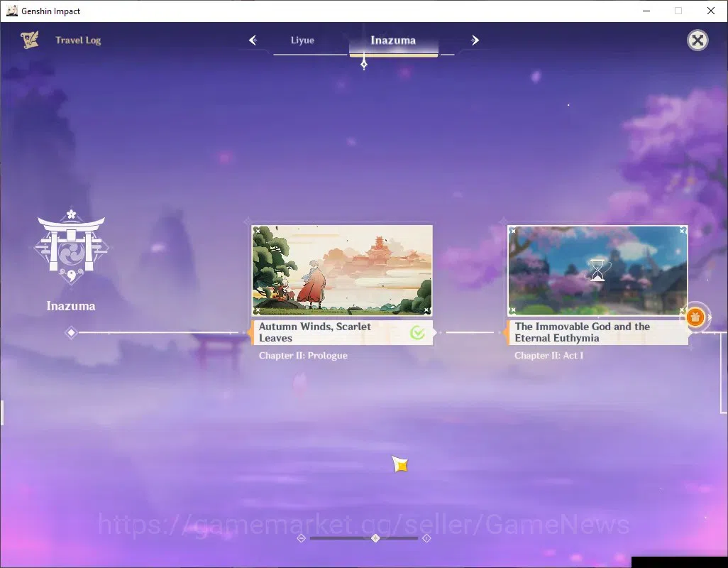728x568 pixels.
Task: Click the Chapter II: Act I label
Action: 548,356
